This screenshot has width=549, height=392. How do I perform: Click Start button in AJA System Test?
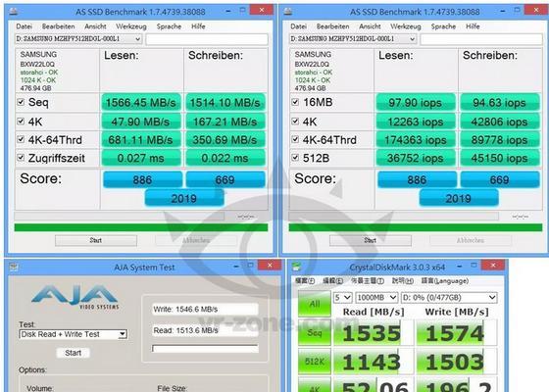(x=74, y=353)
